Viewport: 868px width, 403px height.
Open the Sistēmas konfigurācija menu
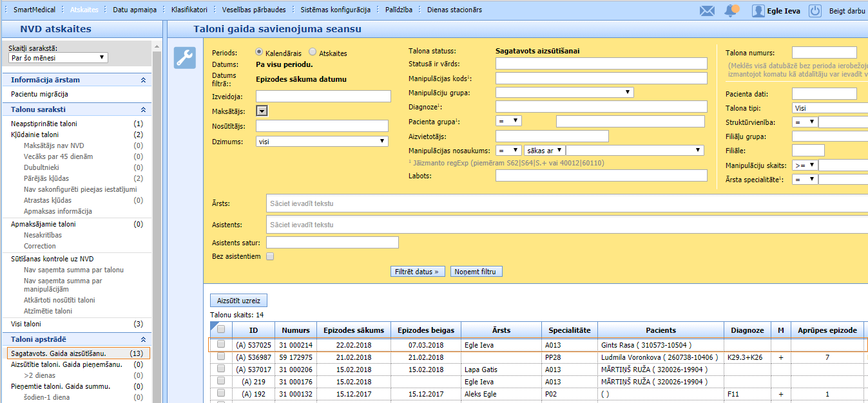tap(335, 10)
